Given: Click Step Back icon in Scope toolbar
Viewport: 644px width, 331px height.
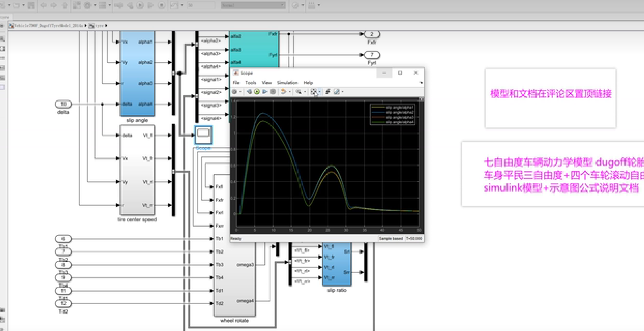Looking at the screenshot, I should [x=249, y=92].
